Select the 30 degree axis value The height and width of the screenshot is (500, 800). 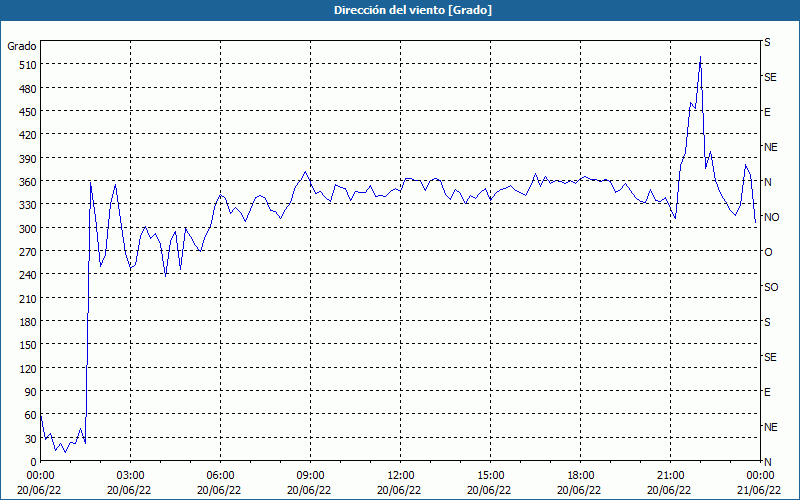pos(30,439)
